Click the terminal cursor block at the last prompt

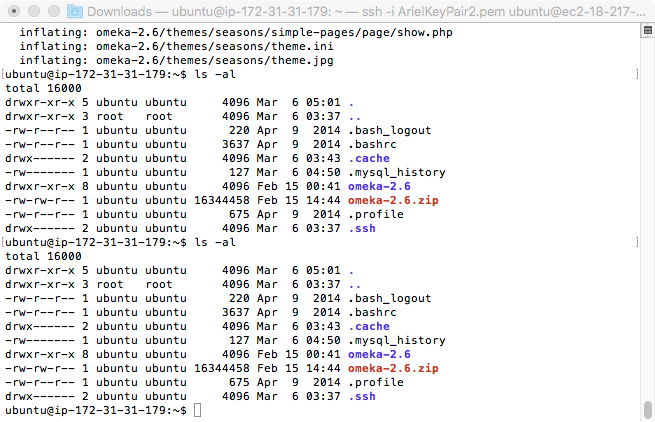[x=198, y=410]
